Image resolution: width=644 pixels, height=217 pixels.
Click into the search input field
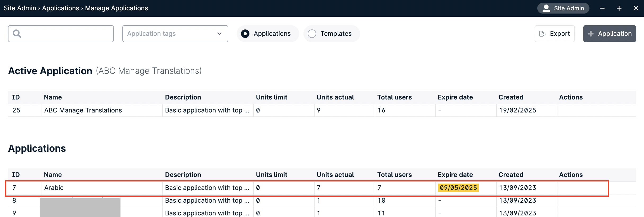[x=61, y=34]
